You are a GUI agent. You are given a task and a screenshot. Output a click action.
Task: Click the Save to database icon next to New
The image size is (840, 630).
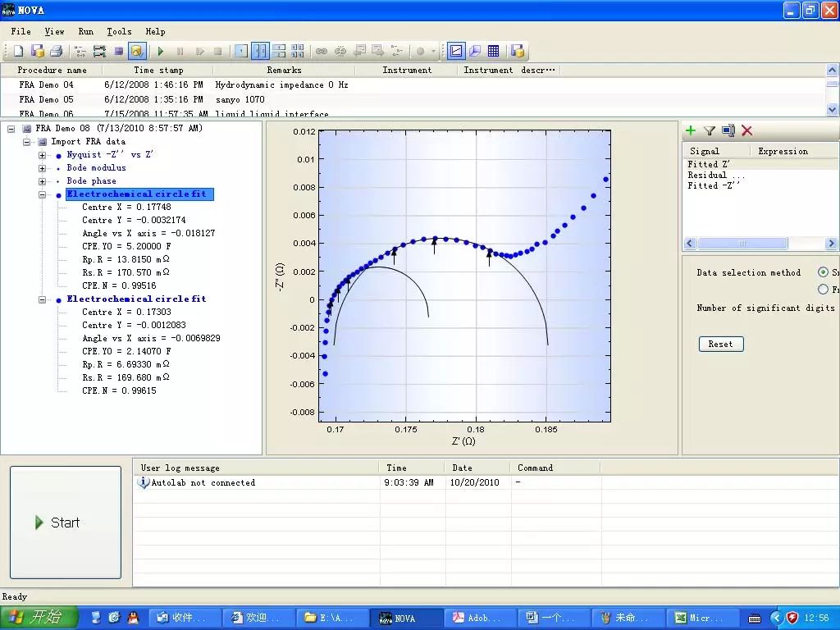38,51
